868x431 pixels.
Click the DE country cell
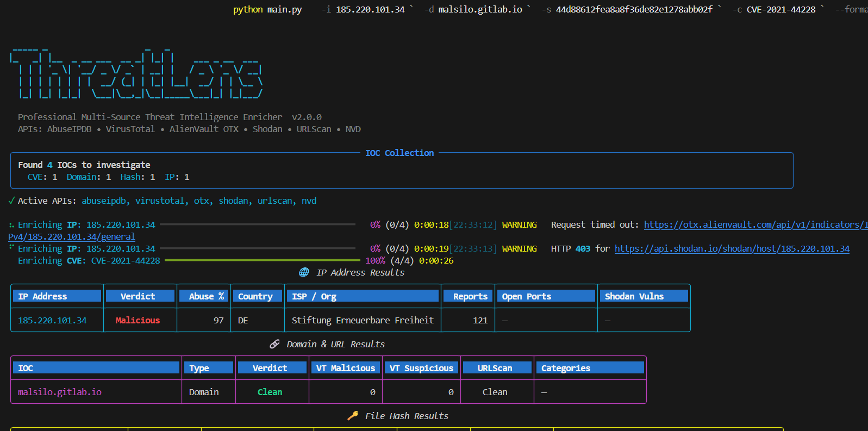point(243,320)
